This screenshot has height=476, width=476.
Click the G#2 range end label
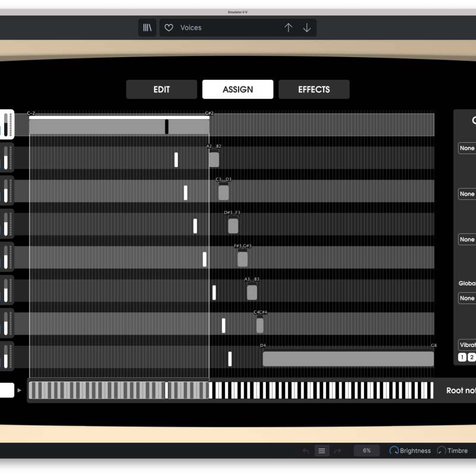click(x=209, y=113)
